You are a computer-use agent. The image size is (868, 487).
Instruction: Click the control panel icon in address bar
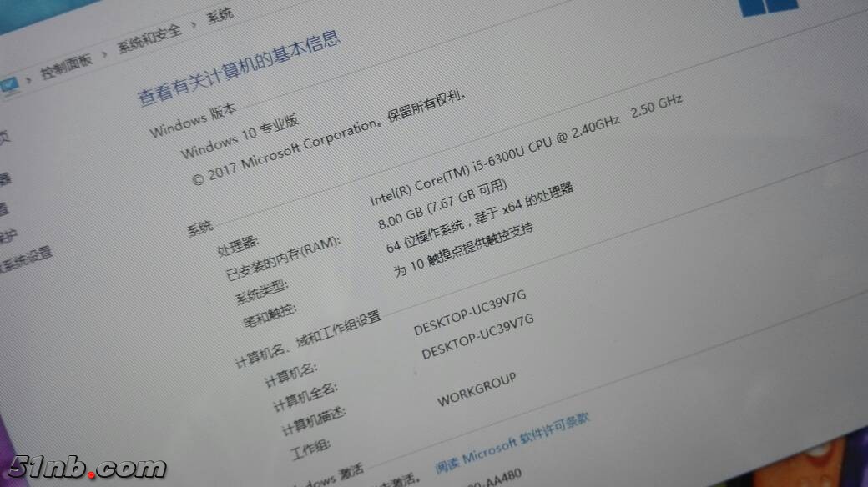tap(9, 85)
